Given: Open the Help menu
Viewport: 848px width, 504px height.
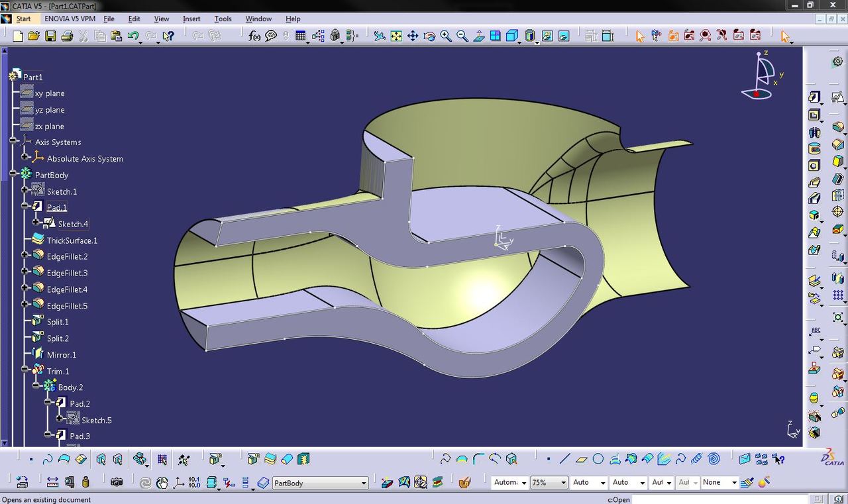Looking at the screenshot, I should [293, 19].
